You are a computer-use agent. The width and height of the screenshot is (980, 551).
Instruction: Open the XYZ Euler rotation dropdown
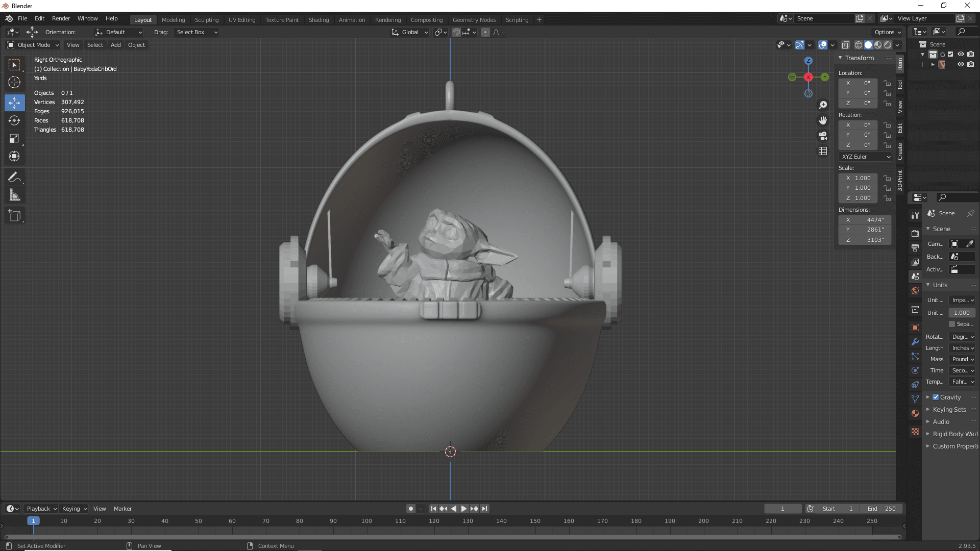coord(865,156)
